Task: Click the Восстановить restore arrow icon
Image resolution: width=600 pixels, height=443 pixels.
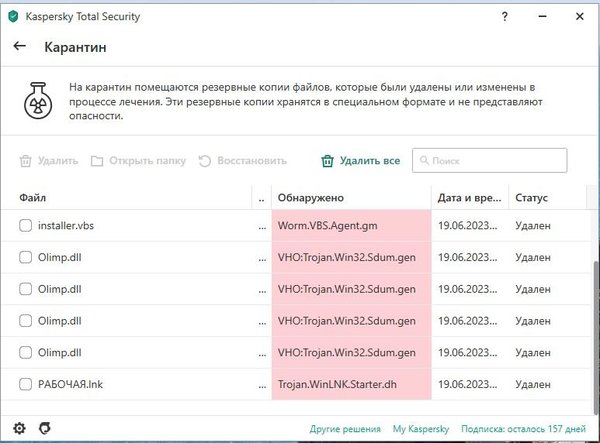Action: (205, 161)
